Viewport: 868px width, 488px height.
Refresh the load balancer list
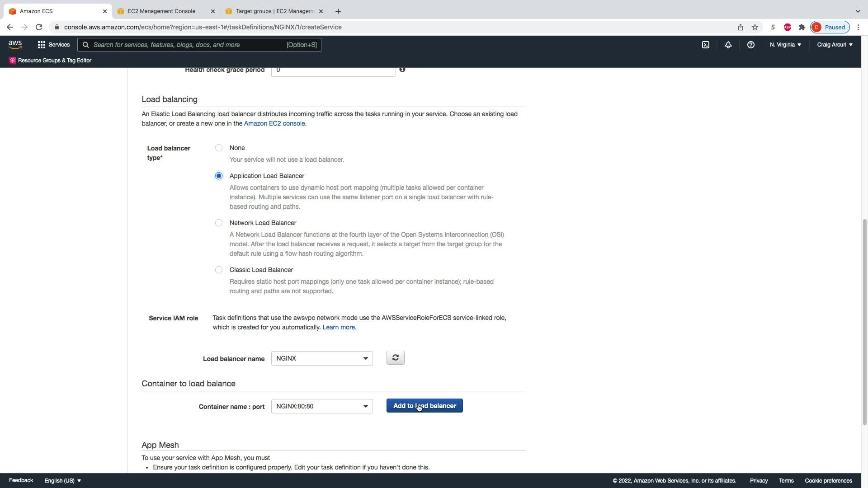pos(395,358)
